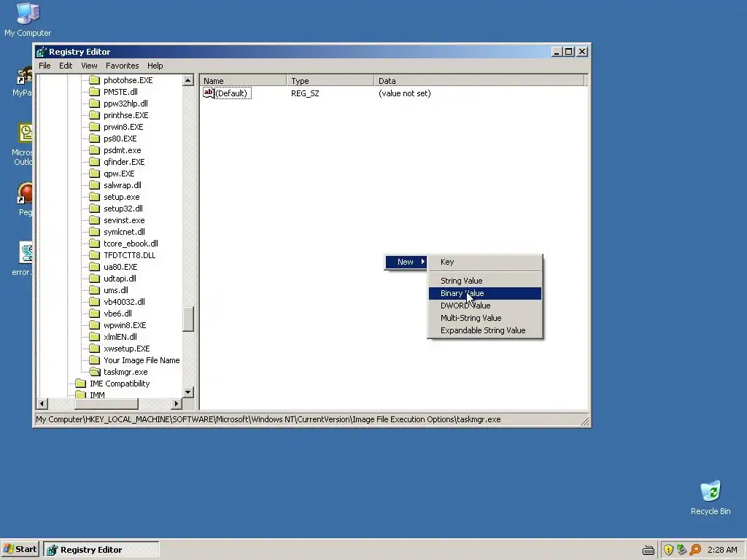Click the IME Compatibility folder icon
The width and height of the screenshot is (747, 560).
click(x=81, y=384)
